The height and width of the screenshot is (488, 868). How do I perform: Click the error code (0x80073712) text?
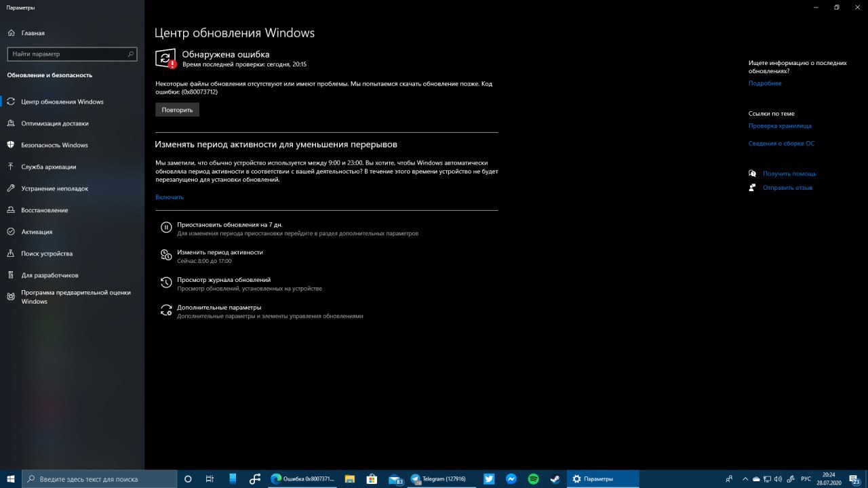(x=199, y=91)
